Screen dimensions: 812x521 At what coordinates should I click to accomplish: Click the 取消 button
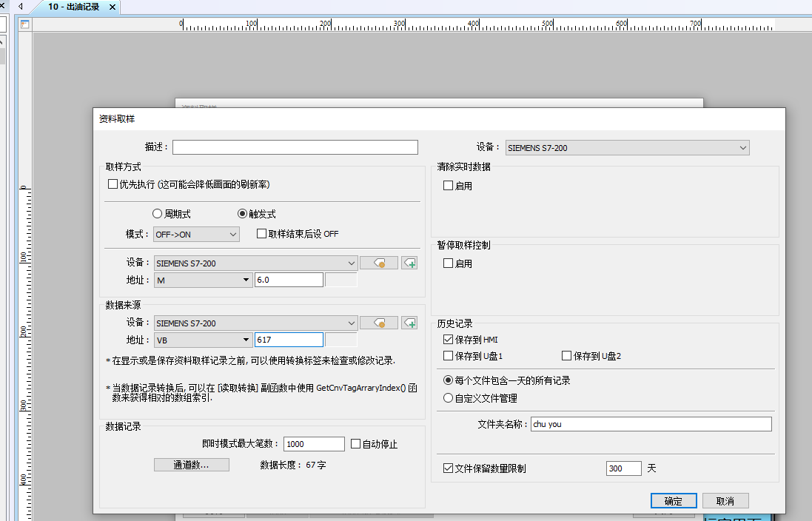click(x=725, y=501)
